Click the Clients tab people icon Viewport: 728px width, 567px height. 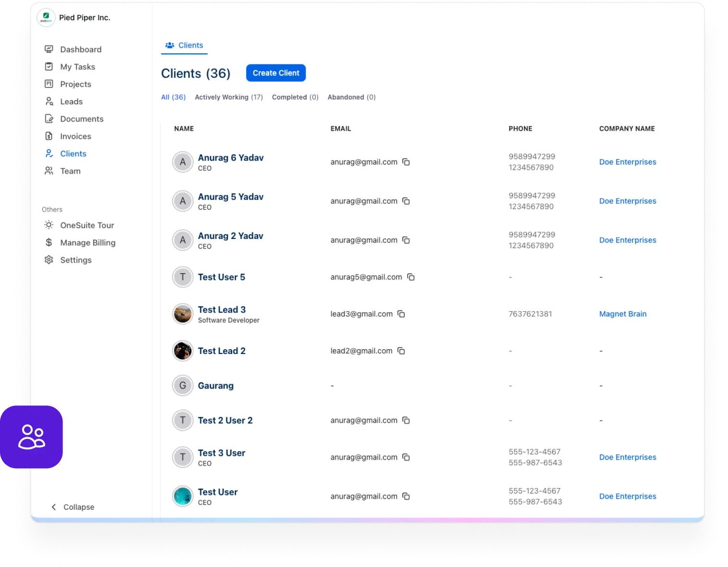(x=170, y=45)
